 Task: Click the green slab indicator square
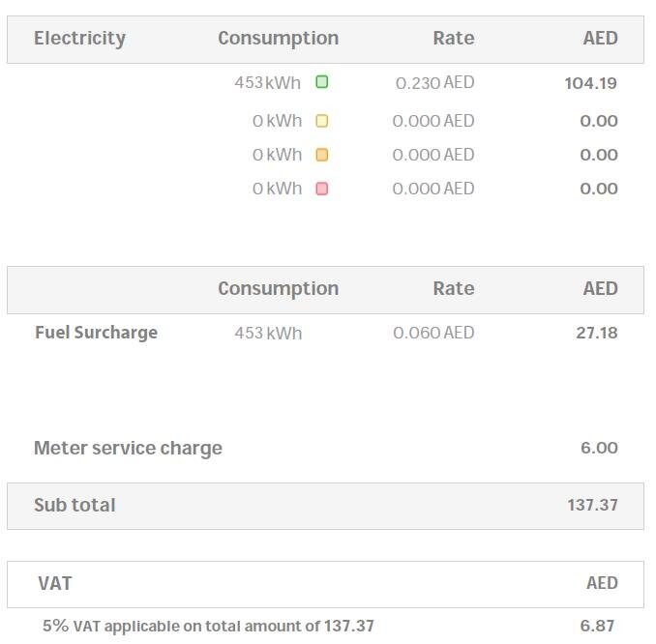point(322,82)
